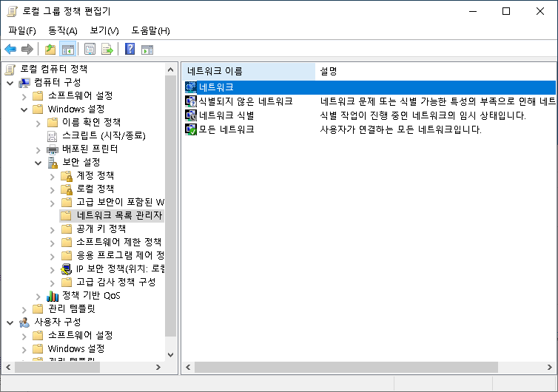Open the blue Help question-mark icon
The image size is (558, 392).
point(130,49)
